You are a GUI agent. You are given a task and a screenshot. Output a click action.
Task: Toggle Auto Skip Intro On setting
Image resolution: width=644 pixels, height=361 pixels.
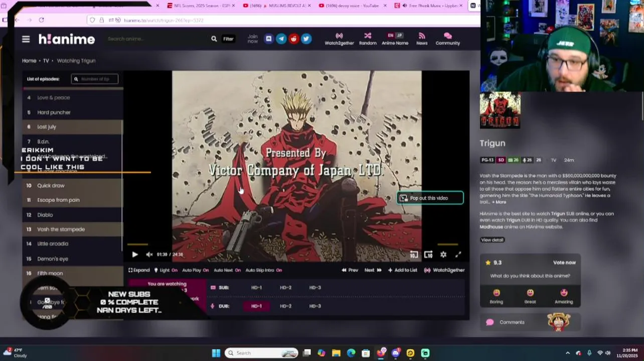tap(263, 270)
